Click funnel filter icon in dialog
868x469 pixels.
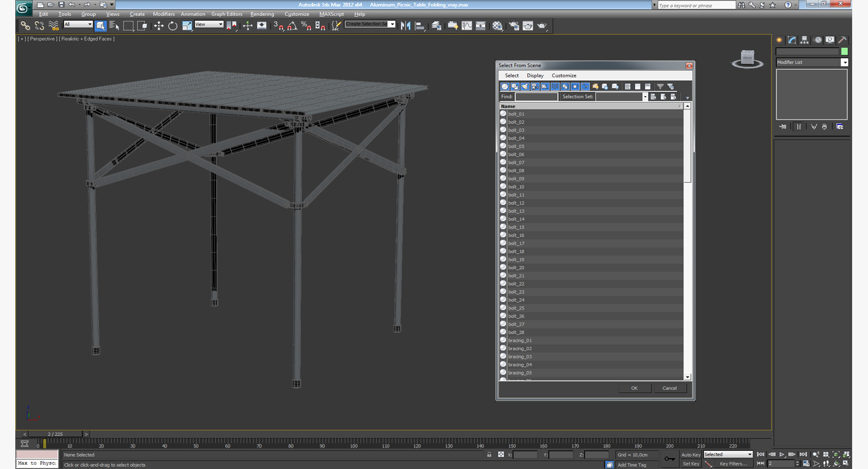(x=660, y=87)
